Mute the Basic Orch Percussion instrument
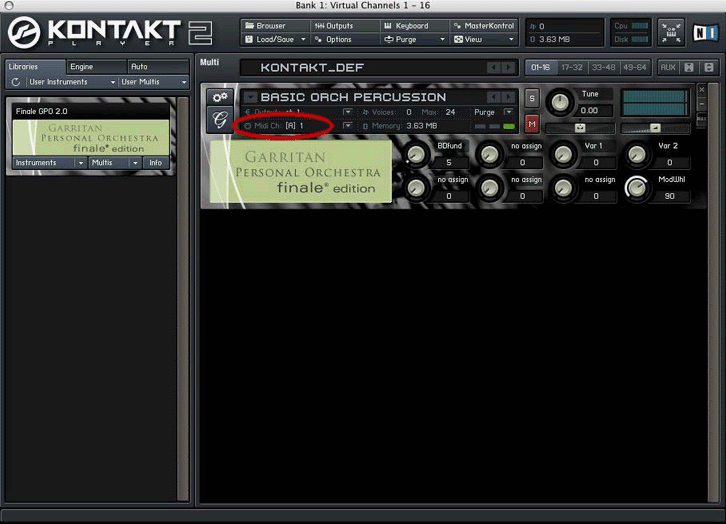The height and width of the screenshot is (524, 726). click(x=532, y=124)
